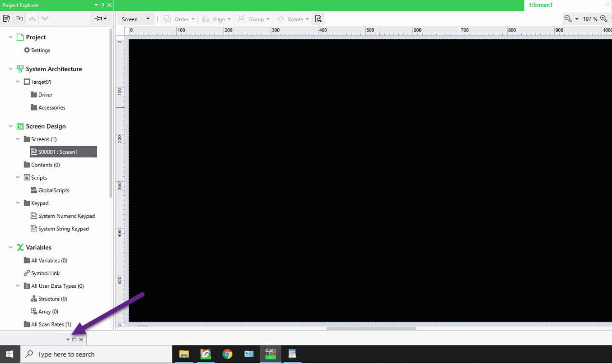Click the Type here to search box
This screenshot has width=612, height=364.
coord(96,355)
